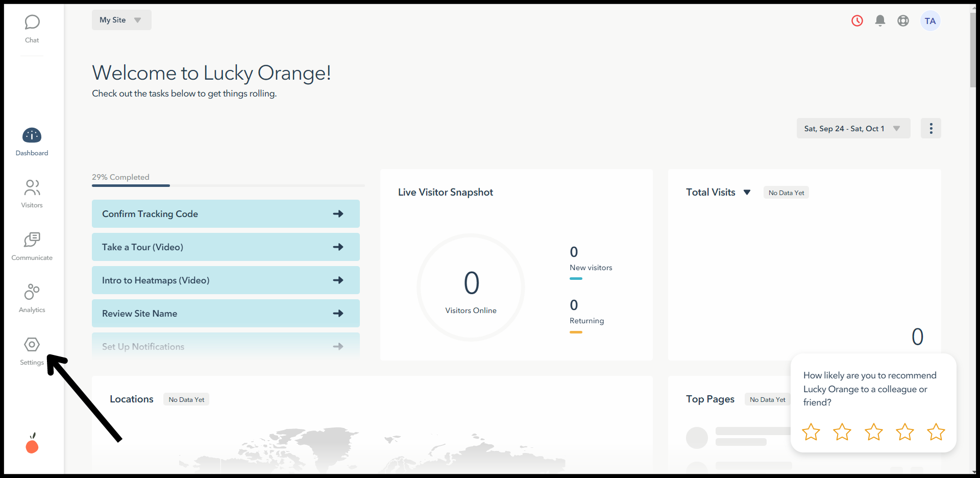Click the Lucky Orange logo icon
Viewport: 980px width, 478px height.
click(32, 444)
